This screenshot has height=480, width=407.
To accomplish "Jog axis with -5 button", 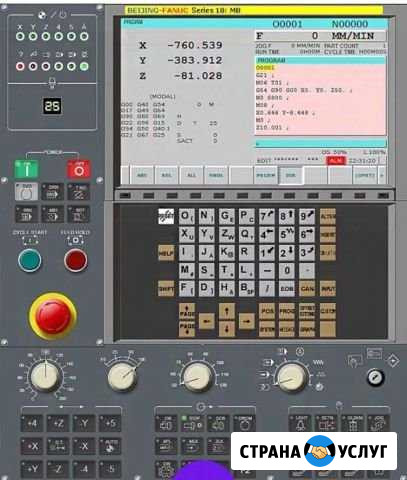I will tap(110, 469).
